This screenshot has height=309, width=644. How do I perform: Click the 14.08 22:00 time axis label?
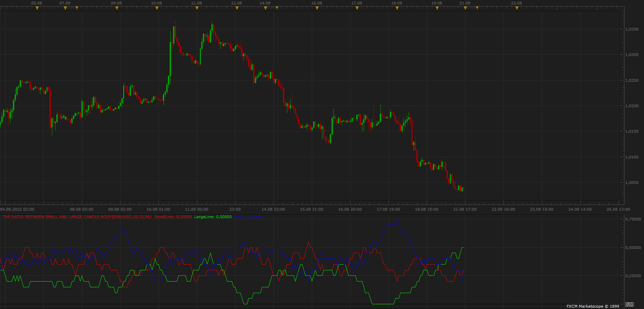[273, 209]
